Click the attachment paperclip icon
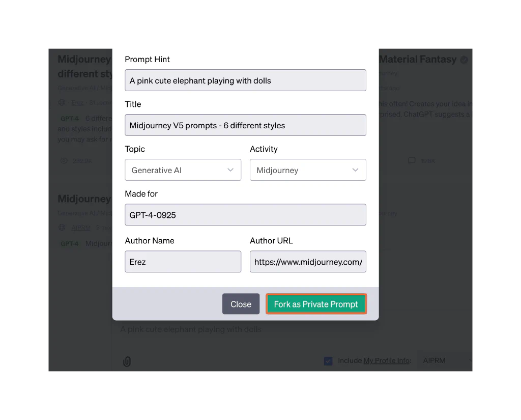The height and width of the screenshot is (420, 521). click(x=127, y=361)
